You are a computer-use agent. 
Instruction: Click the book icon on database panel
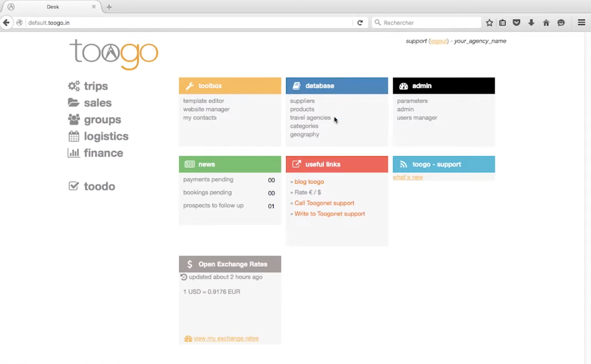pyautogui.click(x=297, y=85)
